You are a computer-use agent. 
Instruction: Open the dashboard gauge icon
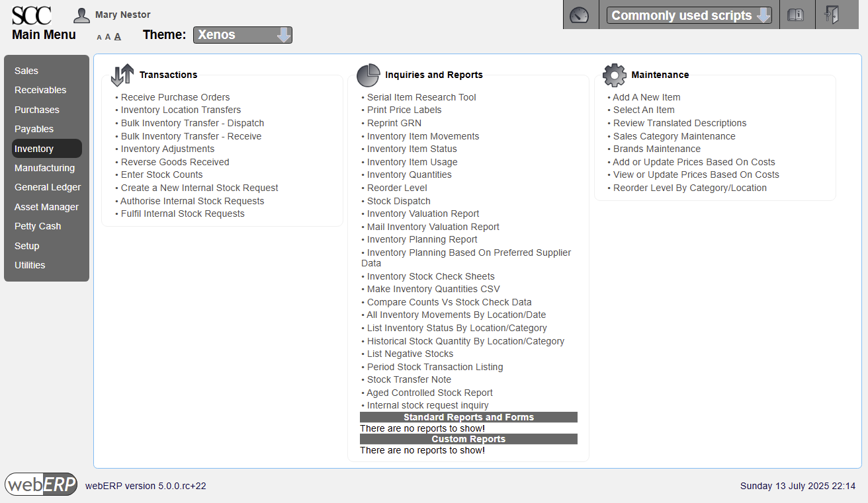(x=580, y=14)
